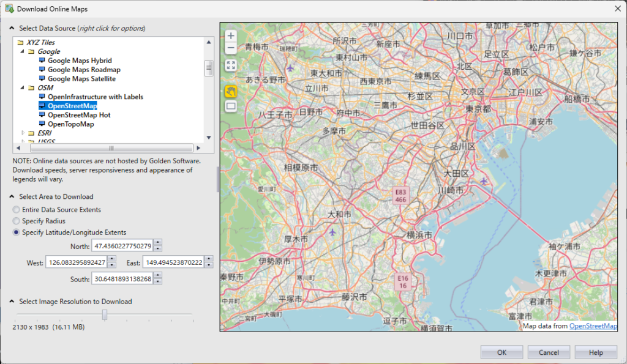The image size is (627, 364).
Task: Click the Google Maps Satellite monitor icon
Action: [x=42, y=79]
